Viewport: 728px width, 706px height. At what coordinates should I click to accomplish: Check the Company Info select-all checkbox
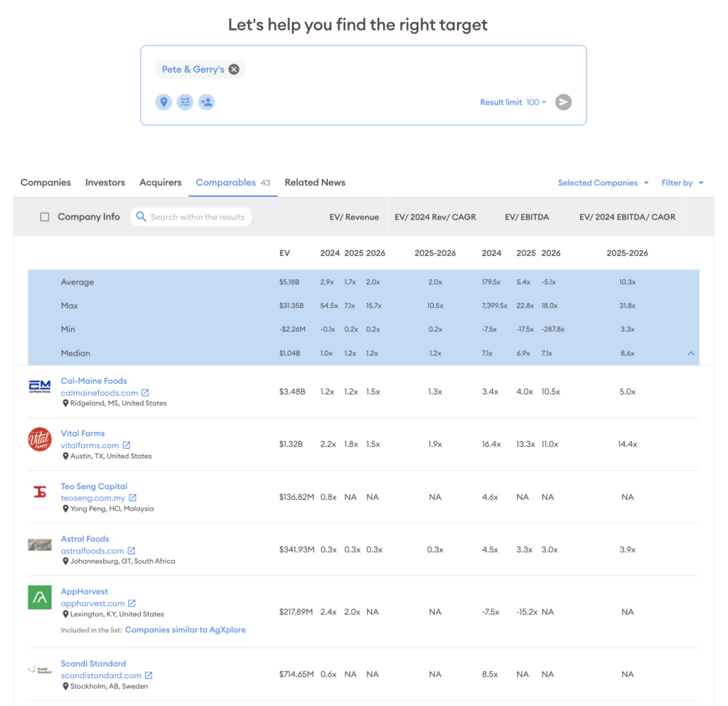(x=45, y=217)
